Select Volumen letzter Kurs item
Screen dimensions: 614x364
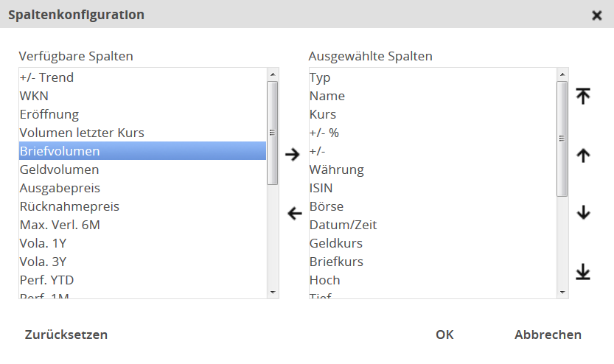pyautogui.click(x=82, y=133)
